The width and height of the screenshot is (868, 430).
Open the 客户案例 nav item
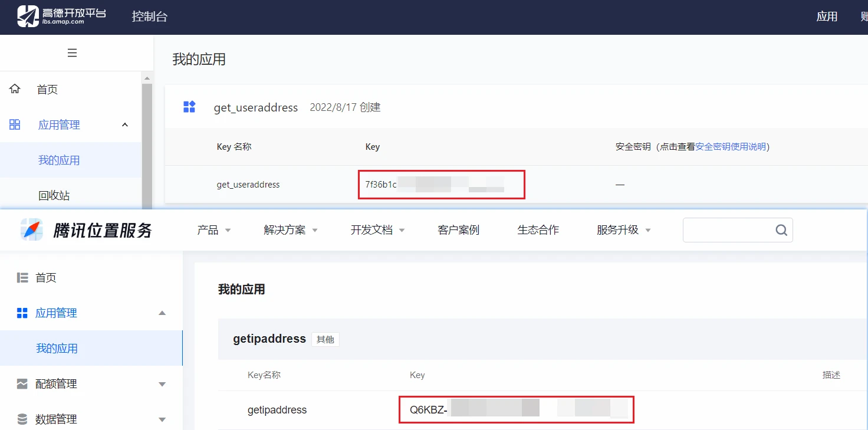click(458, 230)
